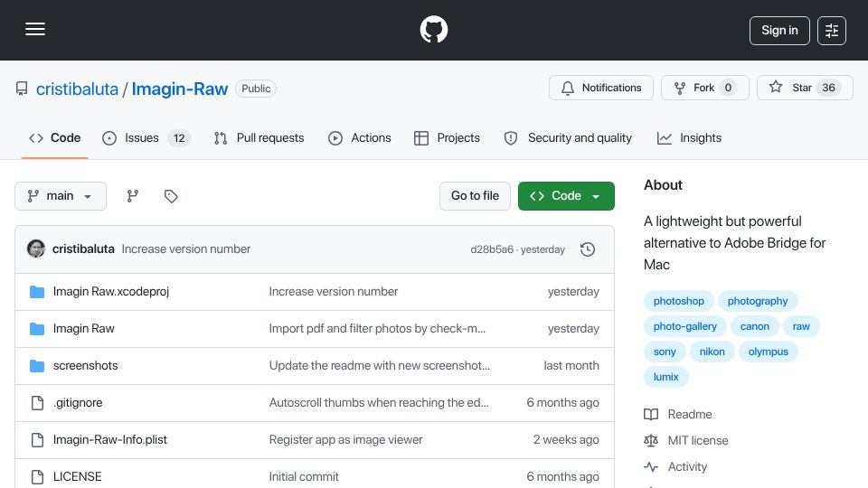Click folder icon for screenshots
Image resolution: width=868 pixels, height=488 pixels.
pos(37,366)
